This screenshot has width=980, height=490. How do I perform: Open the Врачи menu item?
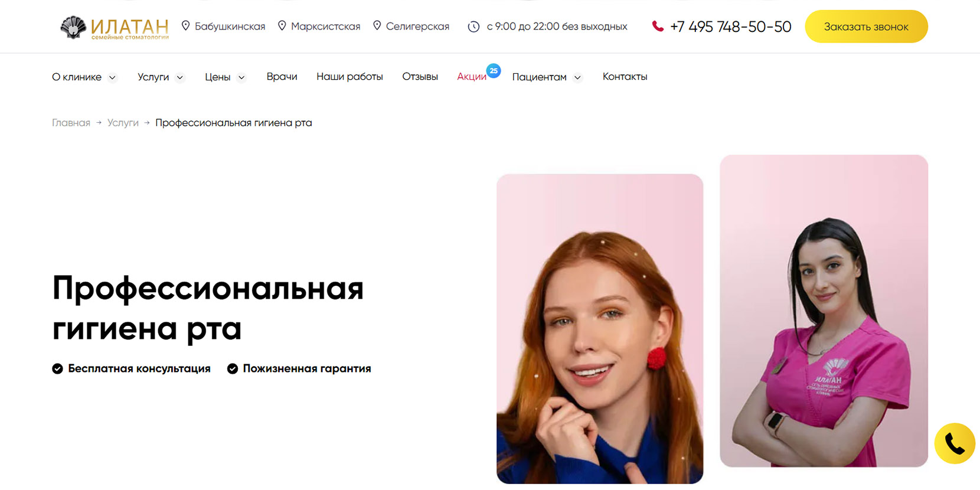[282, 77]
